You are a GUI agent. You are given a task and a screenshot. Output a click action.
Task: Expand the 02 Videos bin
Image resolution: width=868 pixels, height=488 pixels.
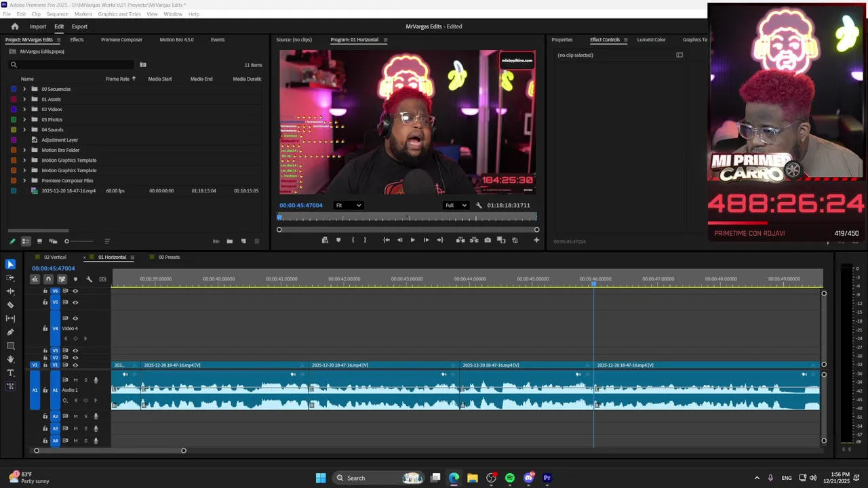24,109
